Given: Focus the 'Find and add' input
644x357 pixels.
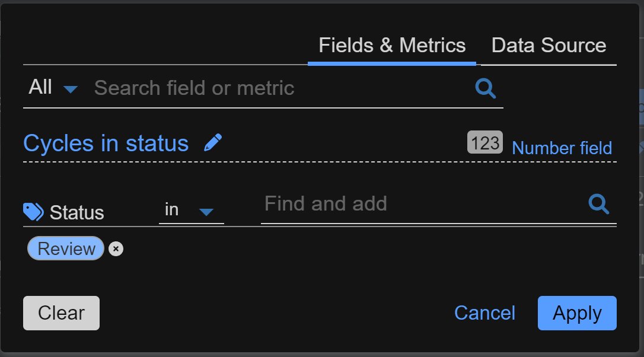Looking at the screenshot, I should [x=421, y=204].
